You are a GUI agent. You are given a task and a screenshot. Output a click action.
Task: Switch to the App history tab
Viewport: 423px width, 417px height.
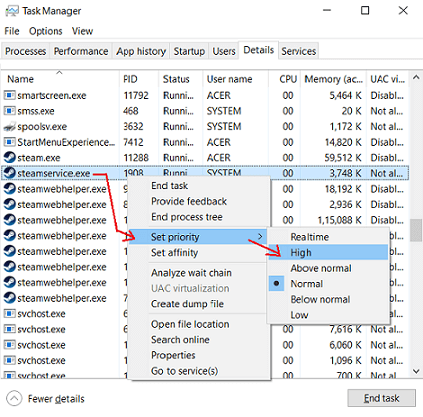(x=141, y=51)
